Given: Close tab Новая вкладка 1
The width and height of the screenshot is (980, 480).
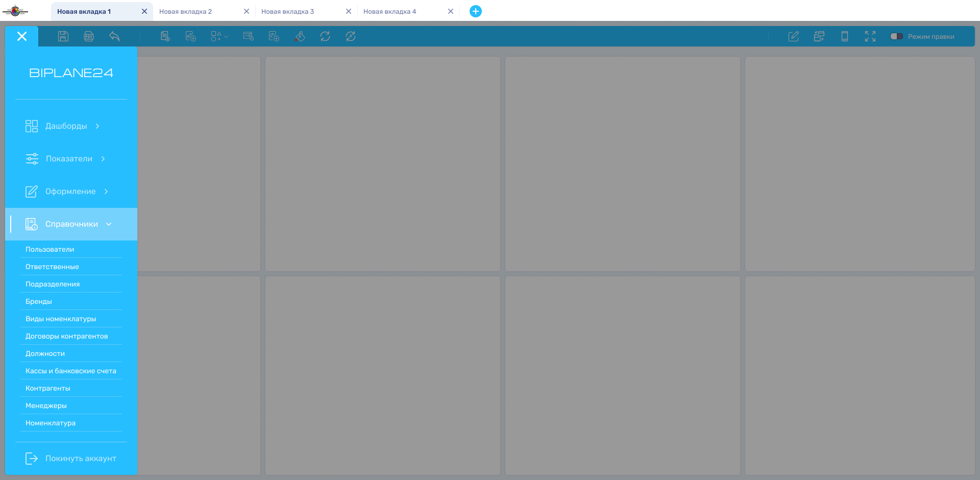Looking at the screenshot, I should (x=144, y=11).
